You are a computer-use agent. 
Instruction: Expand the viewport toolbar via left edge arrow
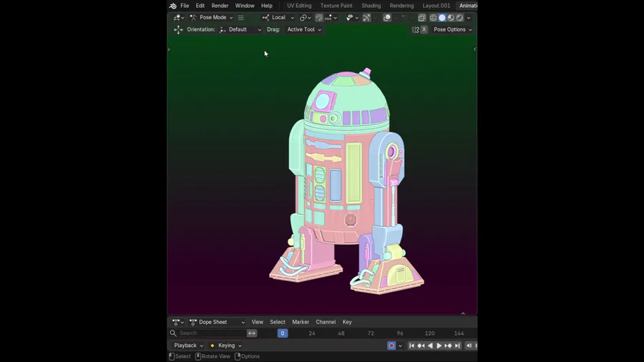(169, 49)
